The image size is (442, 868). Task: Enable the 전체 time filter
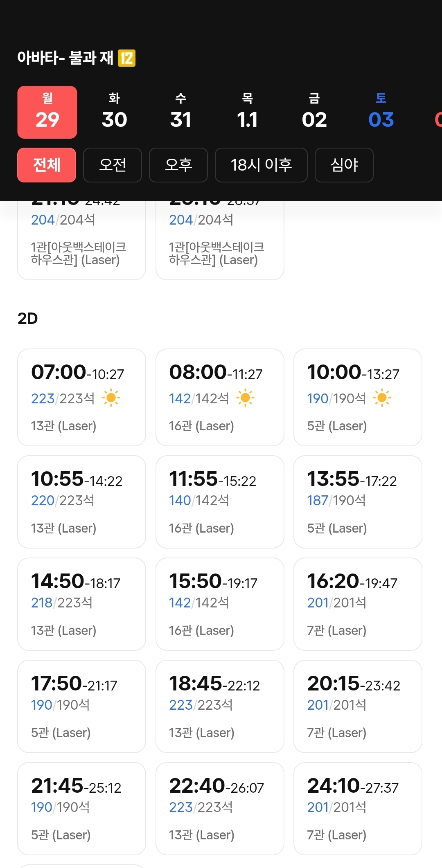click(x=47, y=165)
